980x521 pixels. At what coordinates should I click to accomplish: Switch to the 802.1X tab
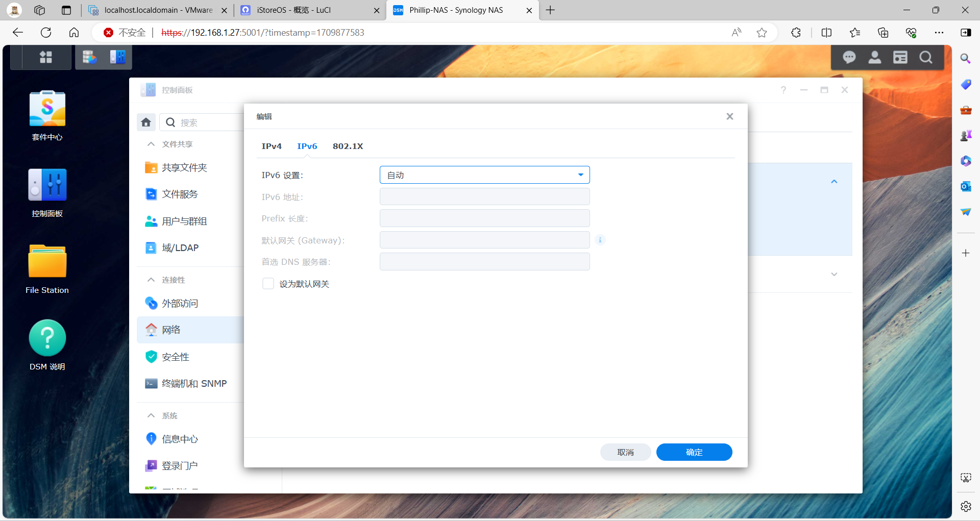pyautogui.click(x=348, y=146)
